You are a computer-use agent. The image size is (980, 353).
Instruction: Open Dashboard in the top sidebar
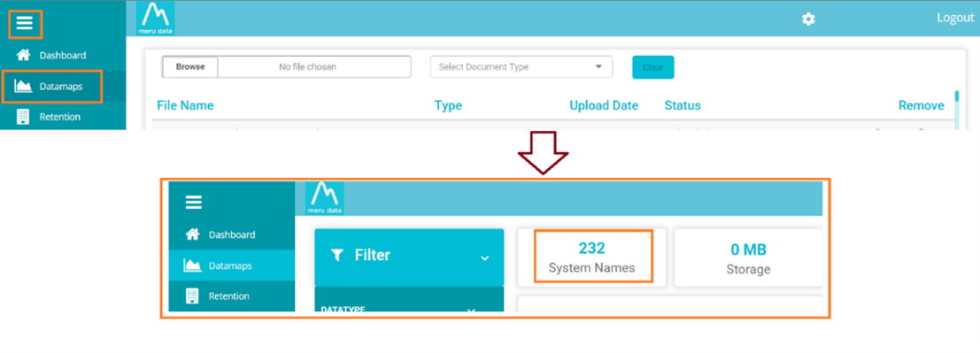point(63,55)
